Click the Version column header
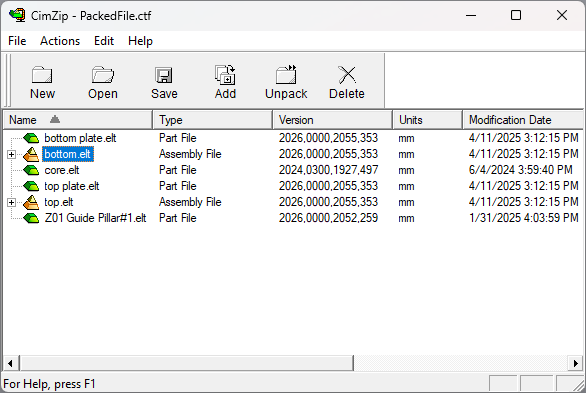This screenshot has width=586, height=393. [x=332, y=120]
